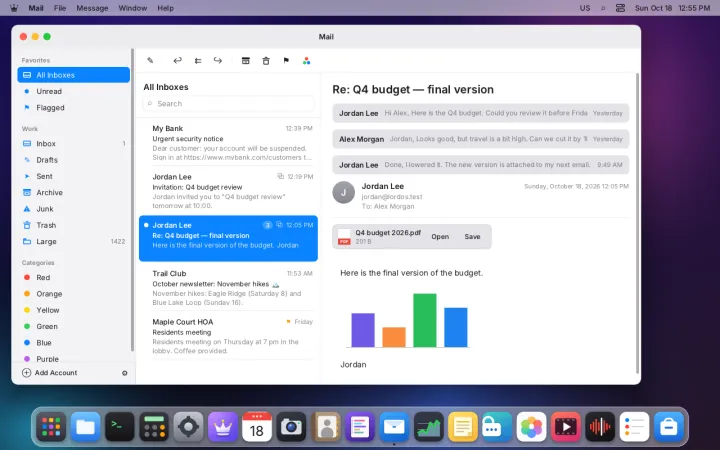The width and height of the screenshot is (720, 450).
Task: Open Launchpad from the dock
Action: (51, 427)
